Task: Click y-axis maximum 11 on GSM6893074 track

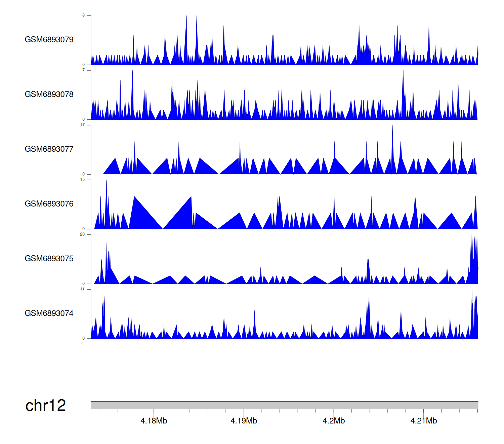Action: click(83, 289)
